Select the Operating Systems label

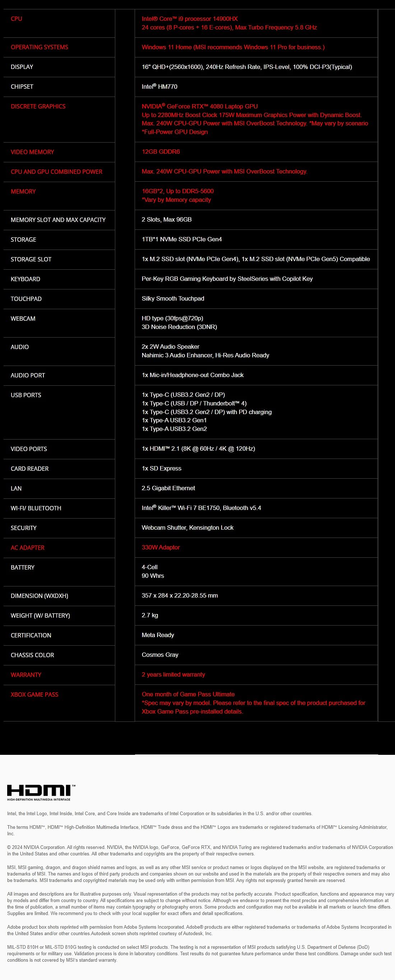[x=39, y=47]
